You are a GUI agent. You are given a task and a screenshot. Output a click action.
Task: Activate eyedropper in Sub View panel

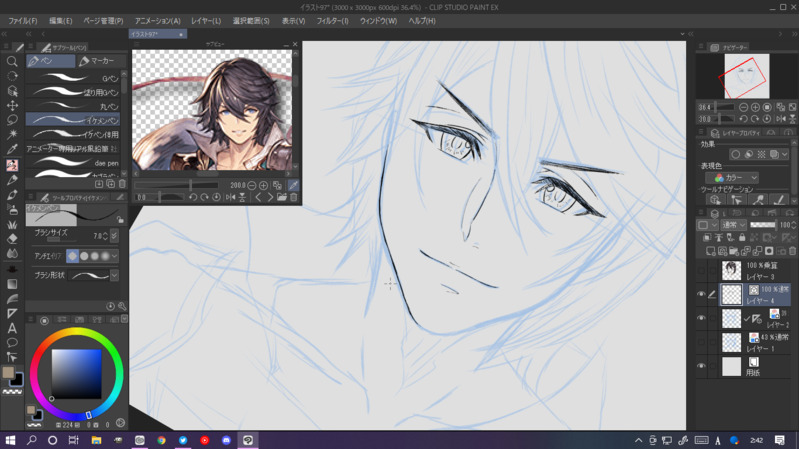[293, 185]
